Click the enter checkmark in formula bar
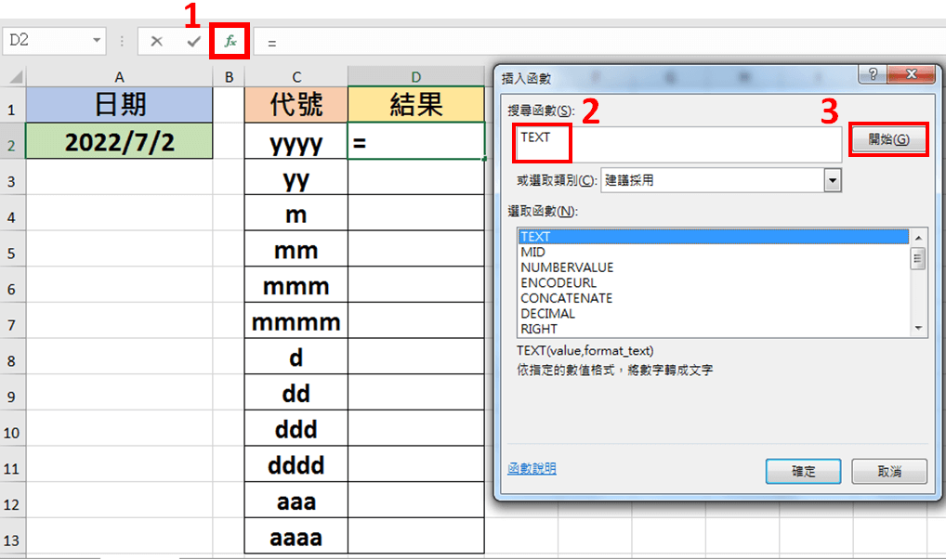The image size is (946, 560). click(x=193, y=42)
